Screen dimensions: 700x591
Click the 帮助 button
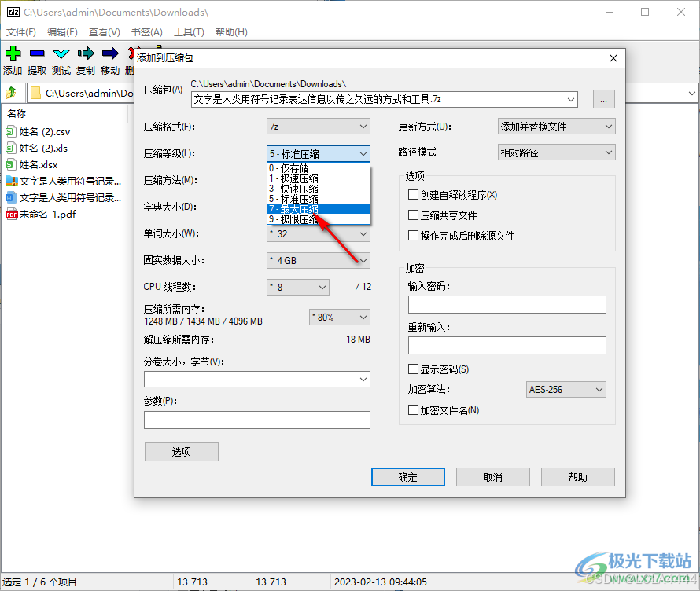pos(577,477)
